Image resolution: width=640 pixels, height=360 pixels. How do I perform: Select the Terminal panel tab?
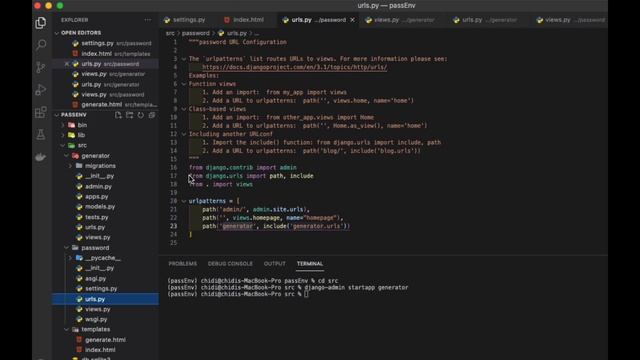310,264
